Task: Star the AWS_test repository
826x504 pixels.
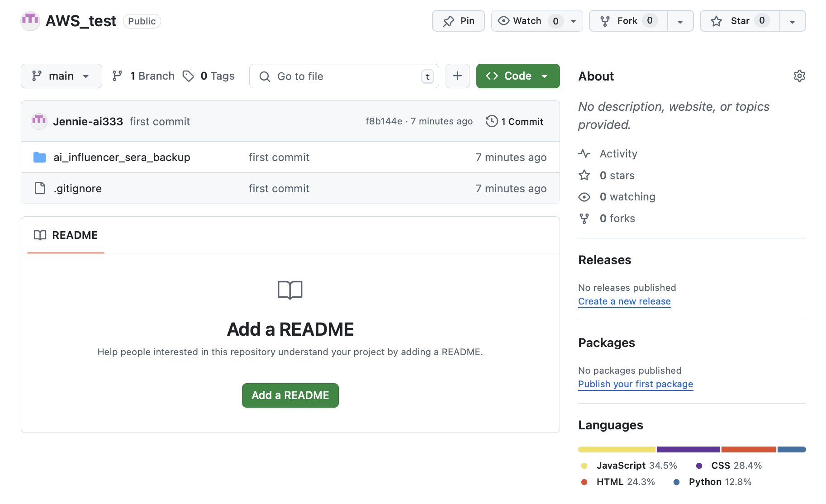Action: [x=740, y=21]
